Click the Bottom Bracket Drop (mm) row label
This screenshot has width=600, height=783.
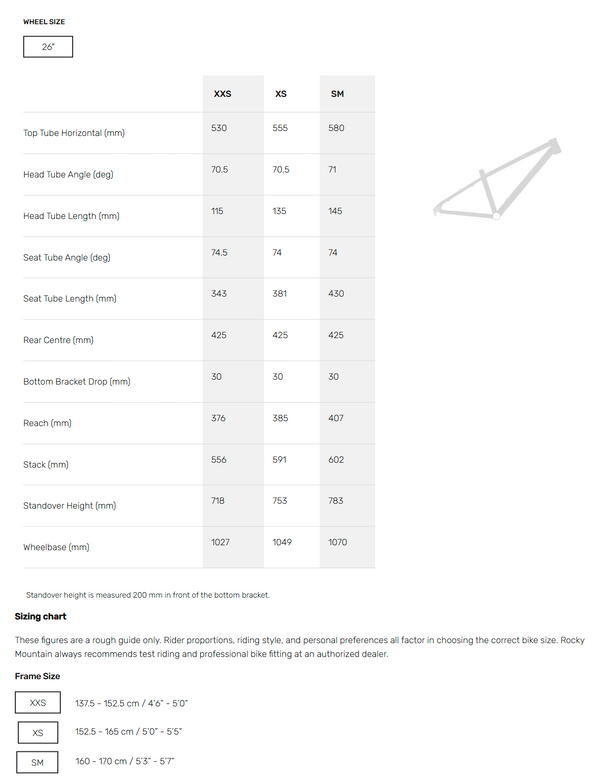[77, 382]
